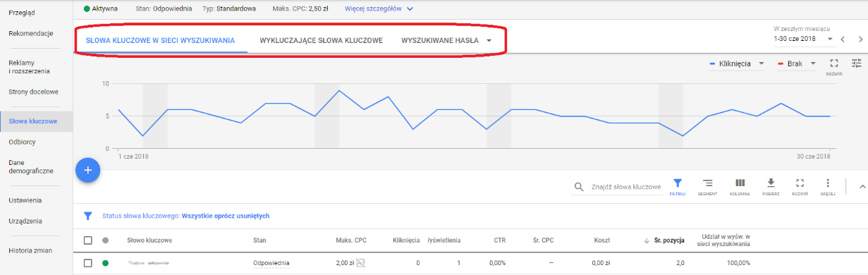Click the blue plus add keyword button
Screen dimensions: 868x275
[87, 170]
